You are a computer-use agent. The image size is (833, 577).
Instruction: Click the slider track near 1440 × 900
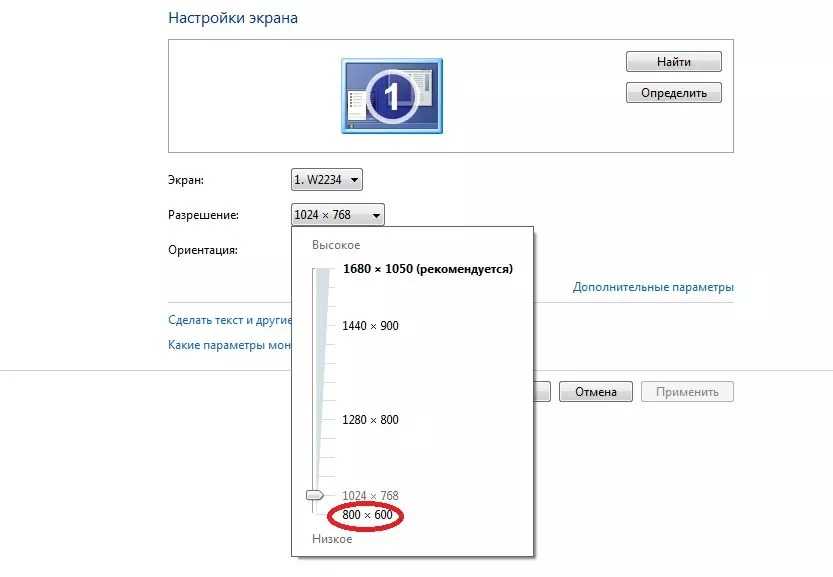320,326
